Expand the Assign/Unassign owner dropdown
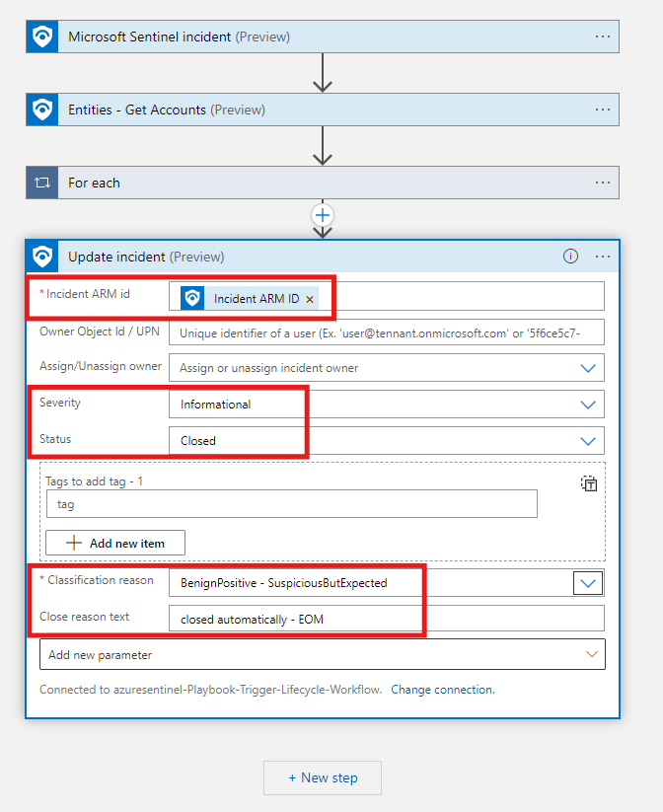 point(588,368)
